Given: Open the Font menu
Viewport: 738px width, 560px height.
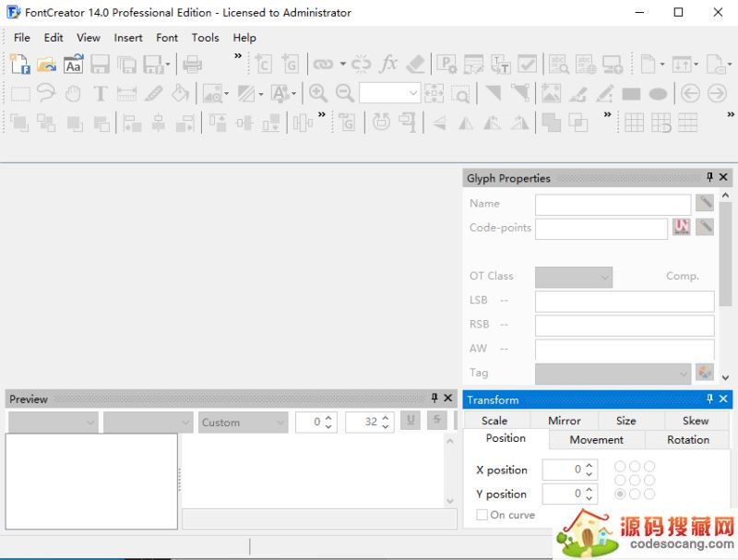Looking at the screenshot, I should (167, 38).
